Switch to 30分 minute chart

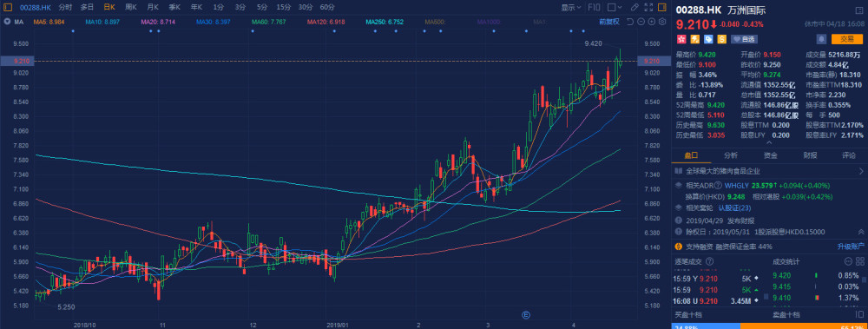tap(306, 7)
